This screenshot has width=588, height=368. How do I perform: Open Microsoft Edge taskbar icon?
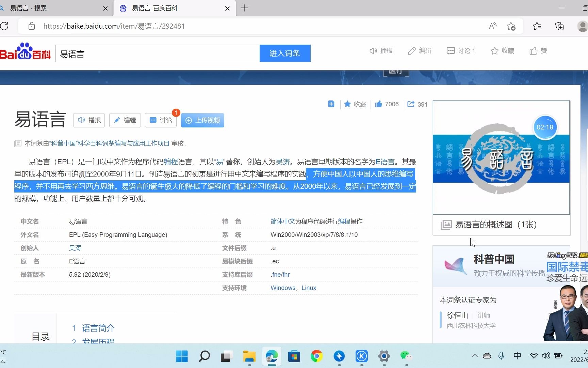point(272,356)
